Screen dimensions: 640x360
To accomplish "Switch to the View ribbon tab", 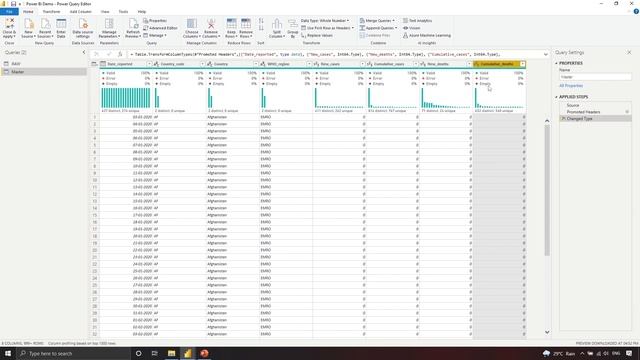I will click(105, 11).
